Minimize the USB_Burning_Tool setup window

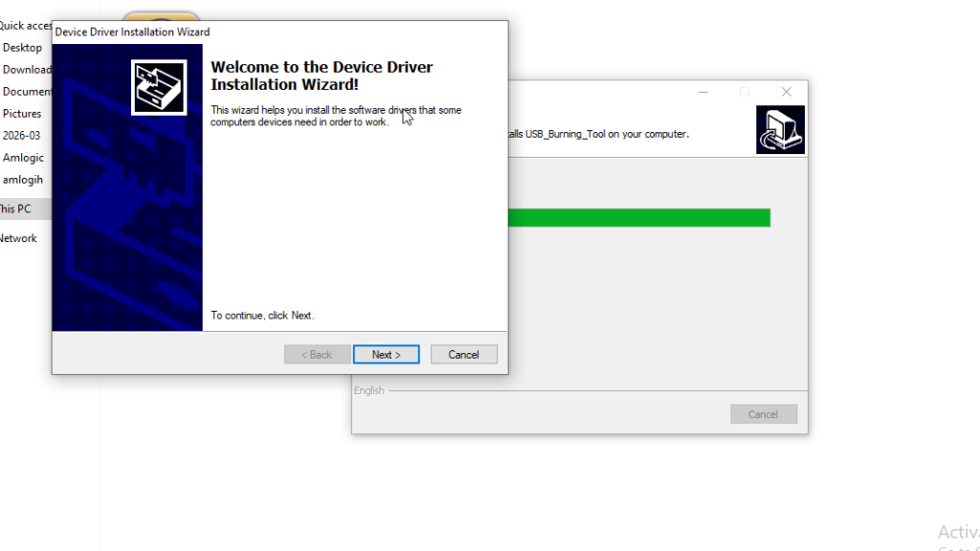pos(703,92)
